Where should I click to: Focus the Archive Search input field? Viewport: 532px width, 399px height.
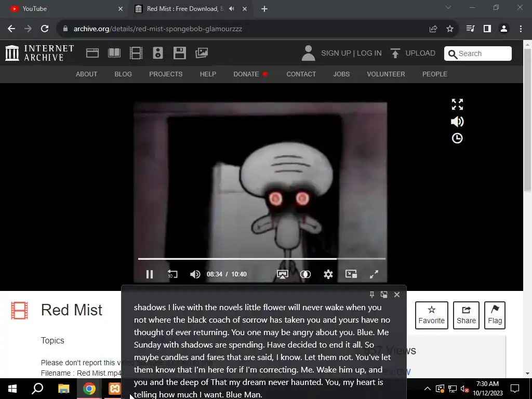click(478, 54)
